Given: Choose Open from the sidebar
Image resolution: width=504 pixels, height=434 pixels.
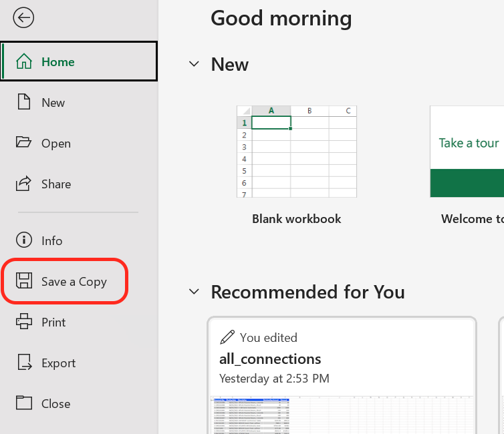Looking at the screenshot, I should point(79,143).
